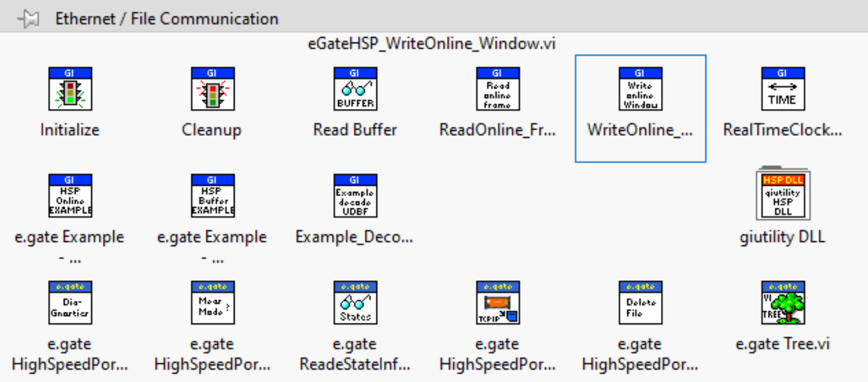The width and height of the screenshot is (868, 382).
Task: Open the giutility HSP DLL subpalette
Action: click(783, 194)
